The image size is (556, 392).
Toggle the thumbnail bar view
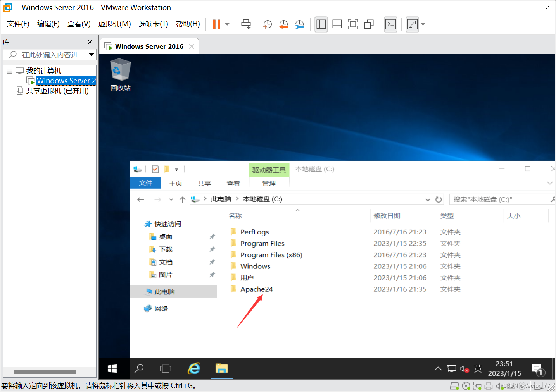click(337, 24)
